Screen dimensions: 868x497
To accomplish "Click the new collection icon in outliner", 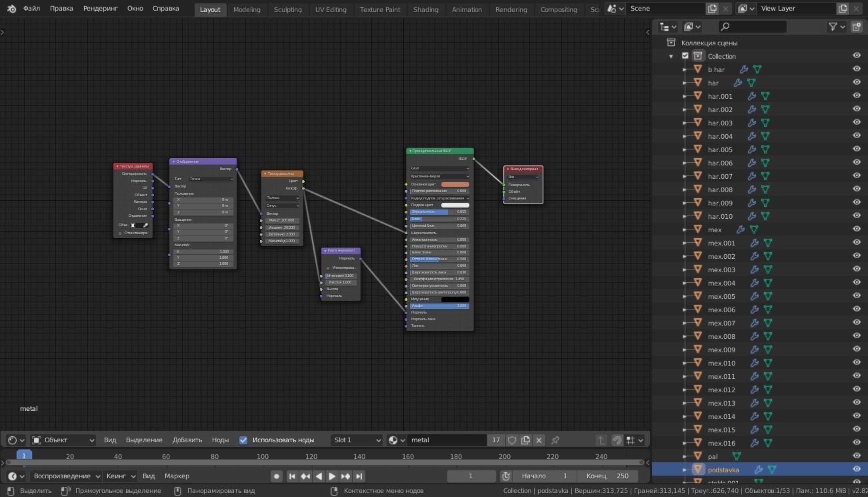I will tap(857, 27).
